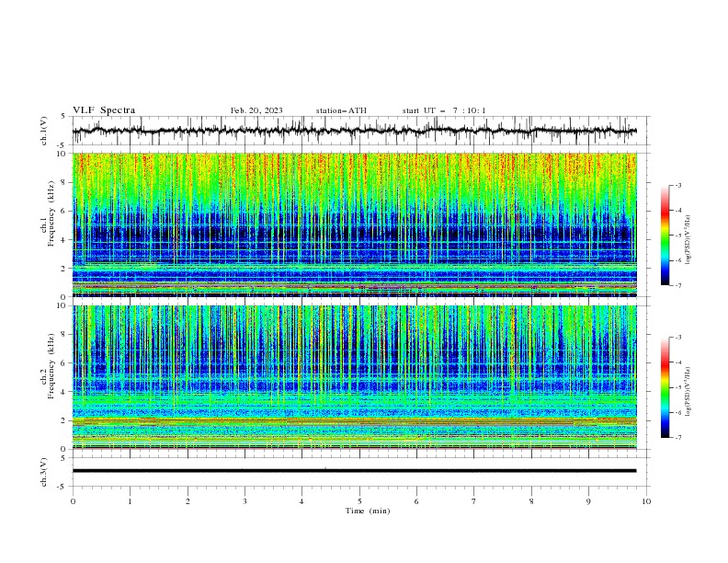Click the "ch.1(V)" axis label
Viewport: 728px width, 563px height.
44,131
